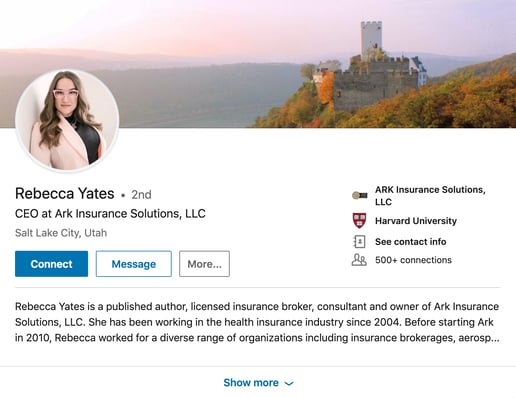Open the Harvard University link

(416, 221)
